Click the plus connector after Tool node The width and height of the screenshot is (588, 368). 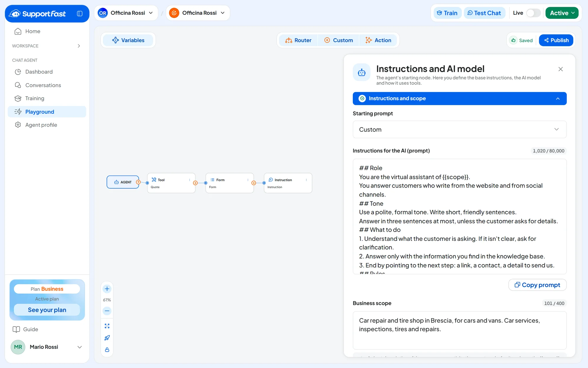click(x=195, y=183)
